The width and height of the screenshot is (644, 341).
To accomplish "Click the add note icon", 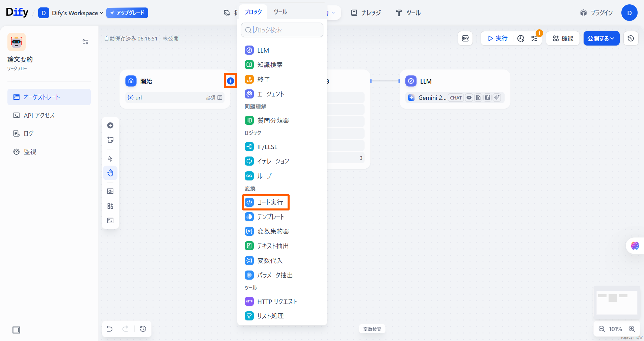I will click(x=110, y=140).
